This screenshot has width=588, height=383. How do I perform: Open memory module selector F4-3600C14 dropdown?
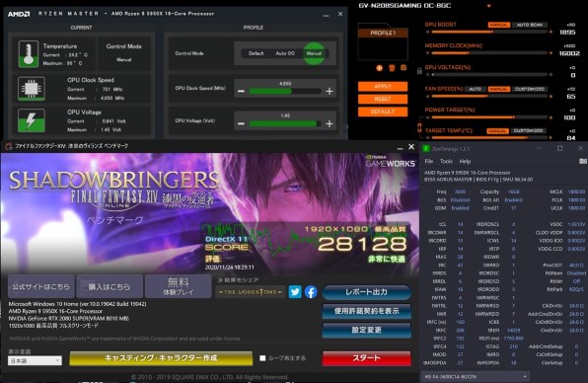(476, 376)
